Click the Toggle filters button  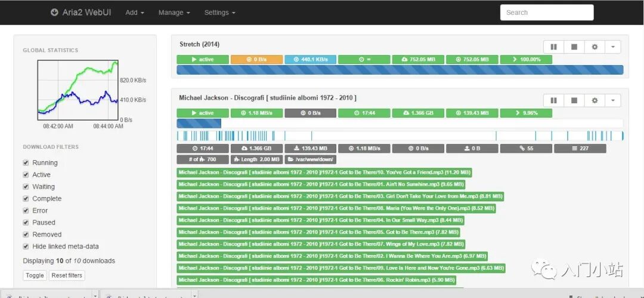(x=35, y=275)
